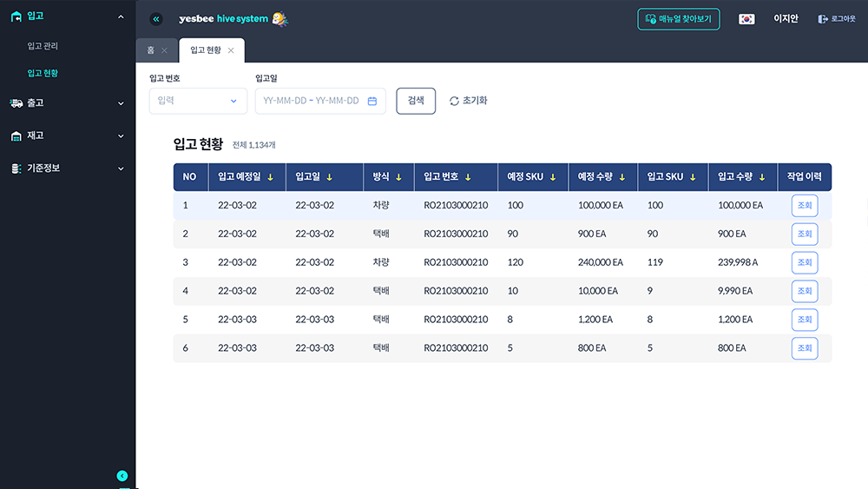Sort by 예정 수량 column arrow
Image resolution: width=868 pixels, height=489 pixels.
[622, 177]
